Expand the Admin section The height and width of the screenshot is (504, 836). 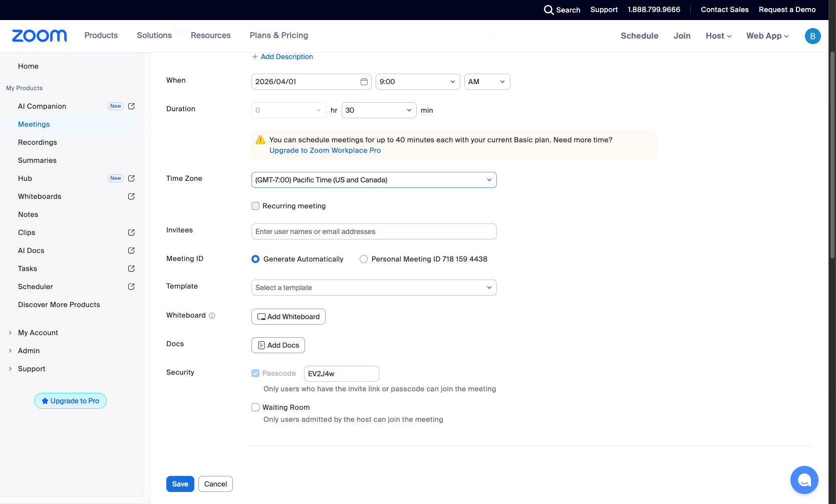coord(29,351)
